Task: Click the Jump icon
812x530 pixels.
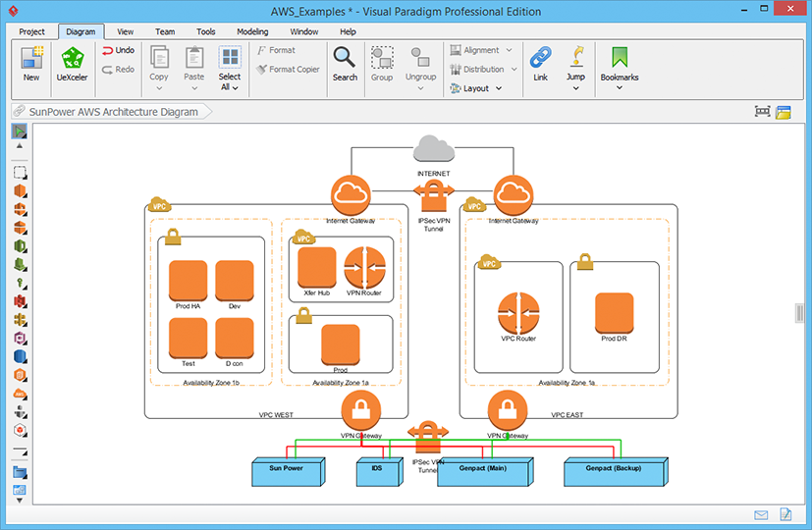Action: 575,57
